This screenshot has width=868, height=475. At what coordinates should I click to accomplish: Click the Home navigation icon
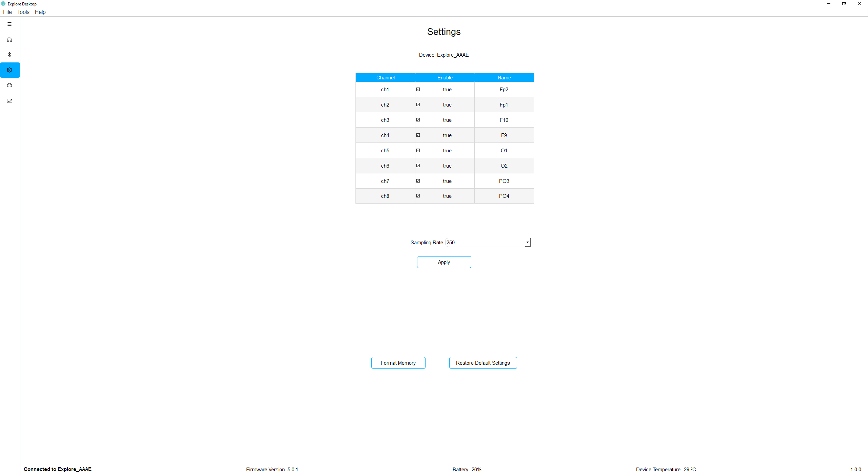(10, 39)
